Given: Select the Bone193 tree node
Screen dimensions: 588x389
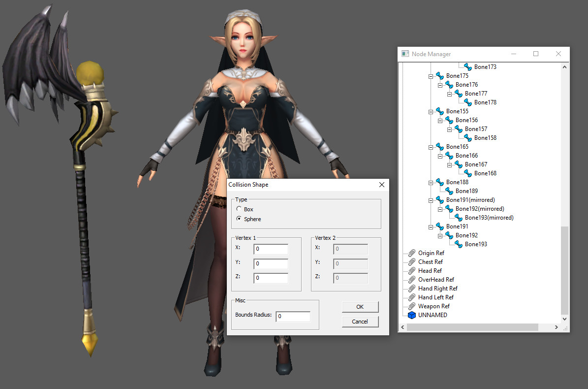Looking at the screenshot, I should [476, 244].
